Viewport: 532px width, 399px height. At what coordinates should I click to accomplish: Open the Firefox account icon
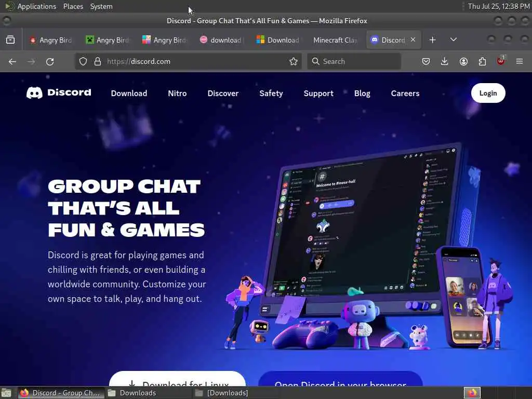pos(463,61)
